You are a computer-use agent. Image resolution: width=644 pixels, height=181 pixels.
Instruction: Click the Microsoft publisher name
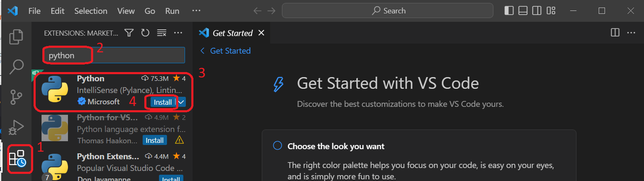click(x=104, y=102)
